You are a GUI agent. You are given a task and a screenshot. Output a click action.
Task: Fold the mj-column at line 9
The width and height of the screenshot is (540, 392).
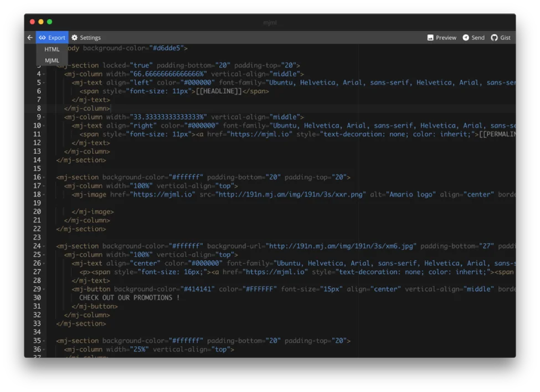pos(44,117)
